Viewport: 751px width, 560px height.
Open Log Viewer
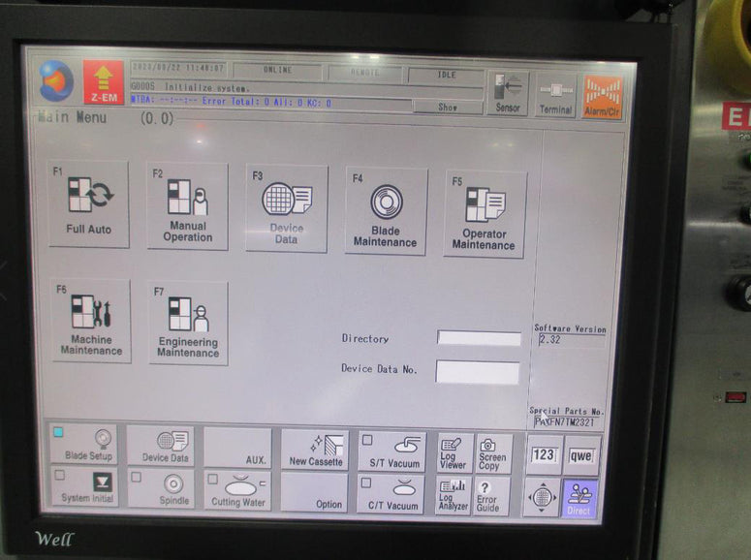pos(454,453)
